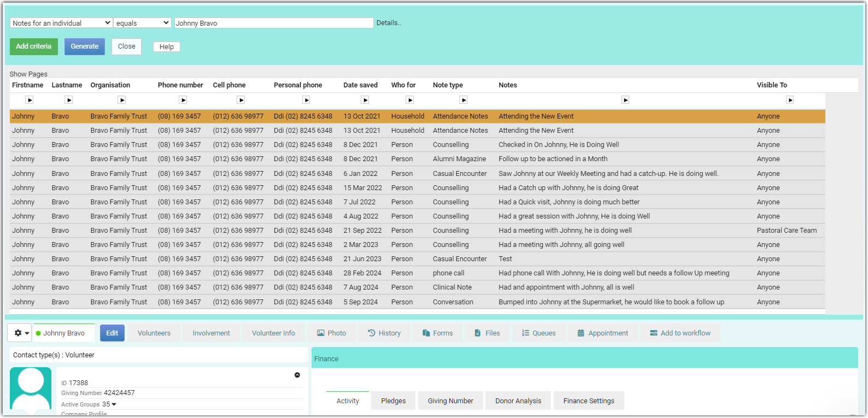Sort by the Date saved column header
This screenshot has width=868, height=418.
coord(361,85)
